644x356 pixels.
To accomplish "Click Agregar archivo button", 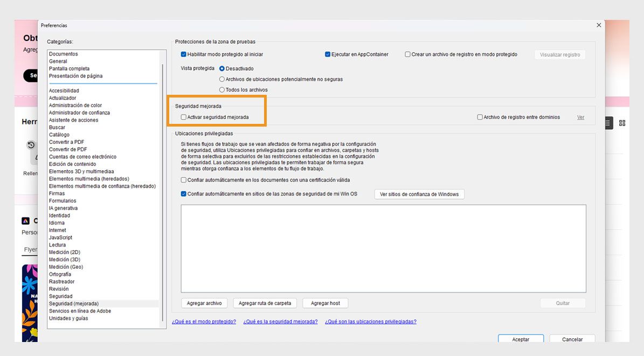I will (204, 303).
